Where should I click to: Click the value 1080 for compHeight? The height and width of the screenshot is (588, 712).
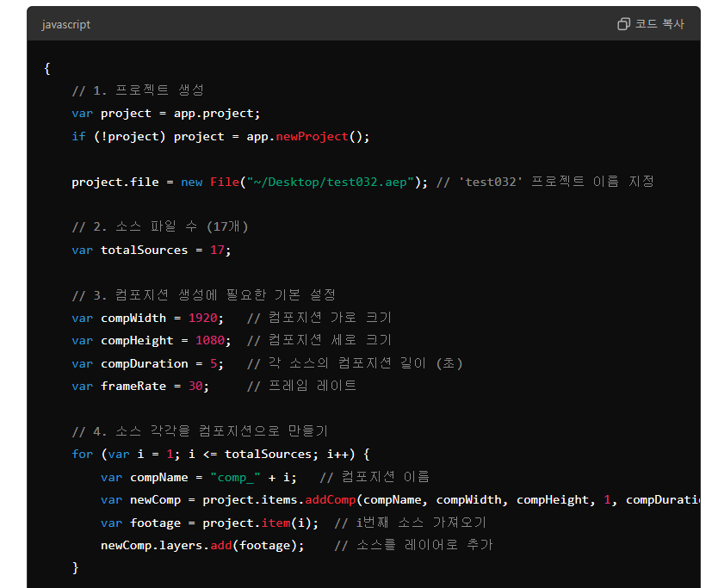pyautogui.click(x=210, y=341)
